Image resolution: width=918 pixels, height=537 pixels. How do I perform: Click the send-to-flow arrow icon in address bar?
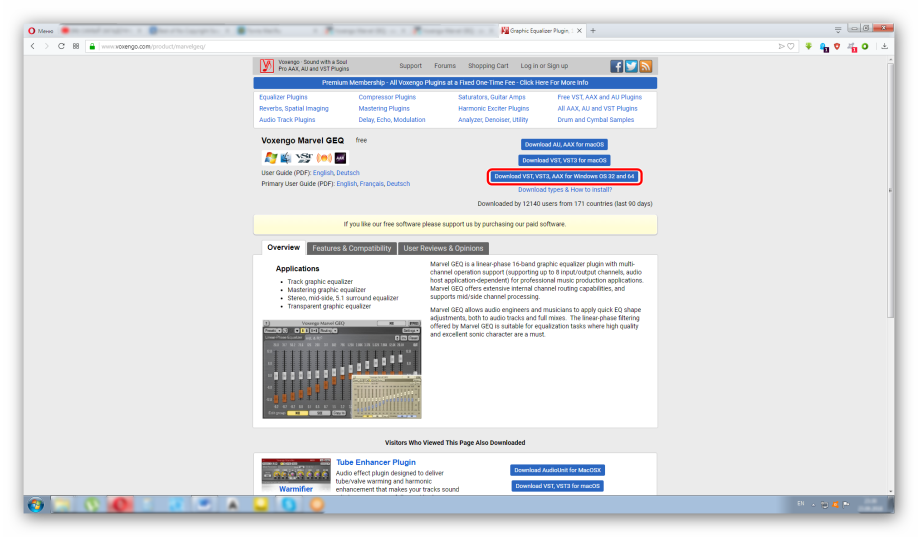[x=781, y=46]
